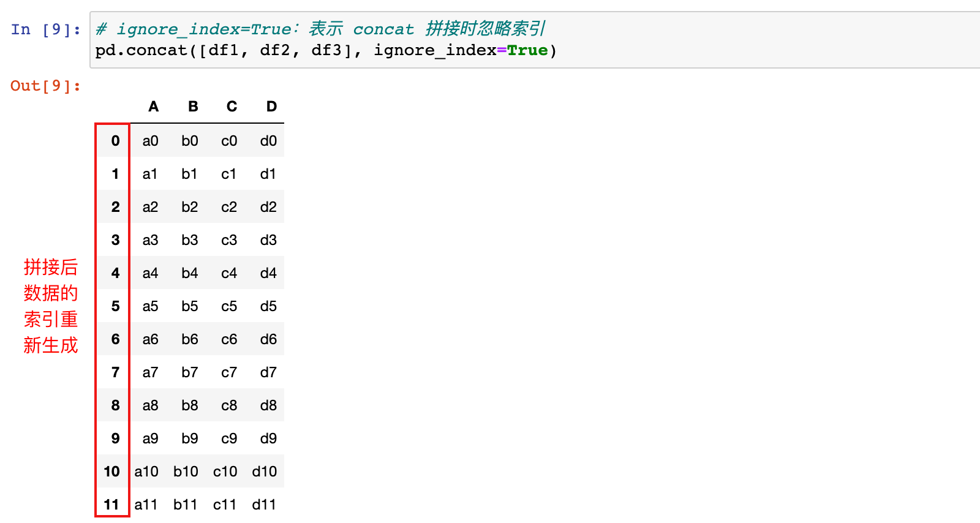Viewport: 980px width, 523px height.
Task: Click cell d6
Action: coord(268,339)
